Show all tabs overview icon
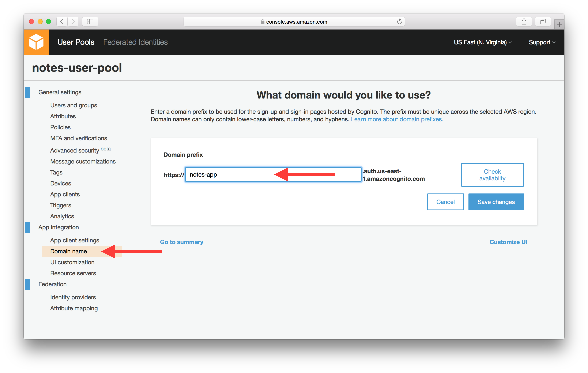Image resolution: width=588 pixels, height=373 pixels. (543, 22)
